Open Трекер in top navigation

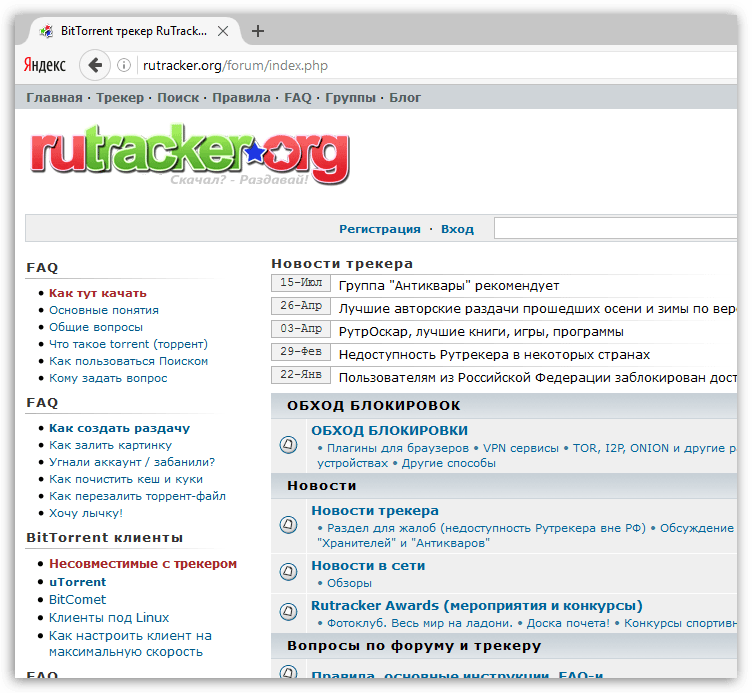click(120, 97)
